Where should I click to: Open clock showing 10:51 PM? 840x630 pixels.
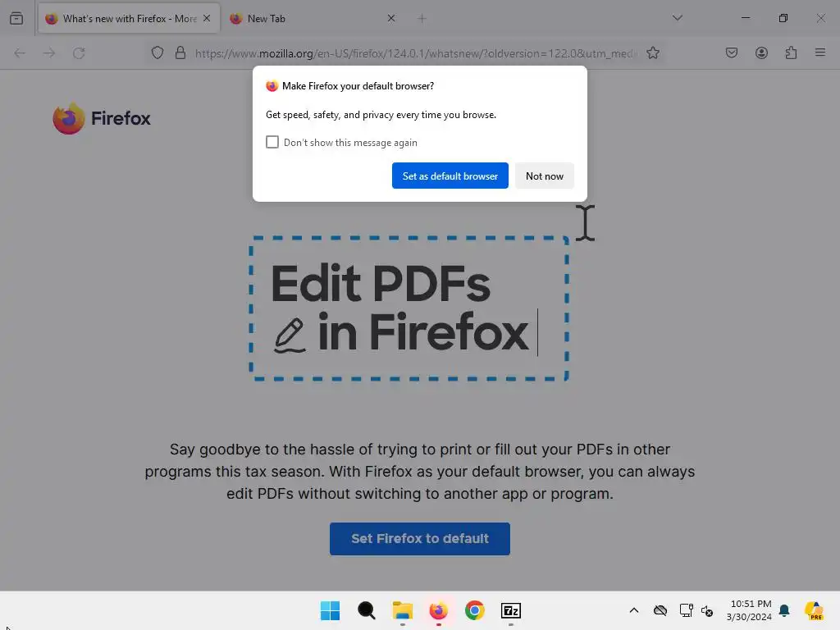[749, 610]
